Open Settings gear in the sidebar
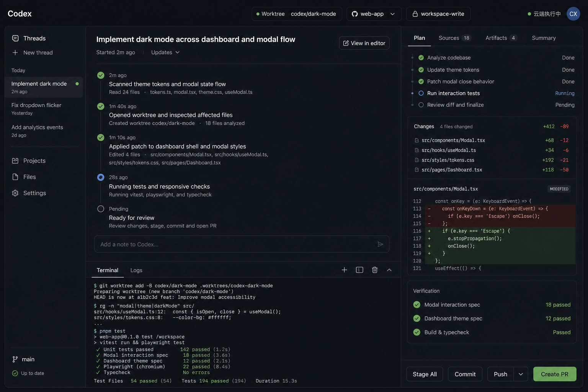The width and height of the screenshot is (588, 392). click(15, 193)
